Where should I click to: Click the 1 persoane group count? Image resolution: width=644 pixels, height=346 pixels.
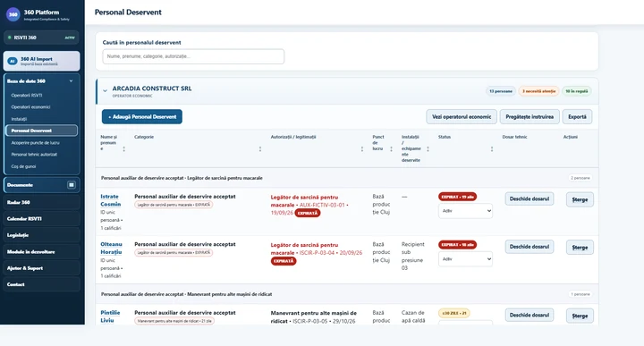click(x=580, y=294)
